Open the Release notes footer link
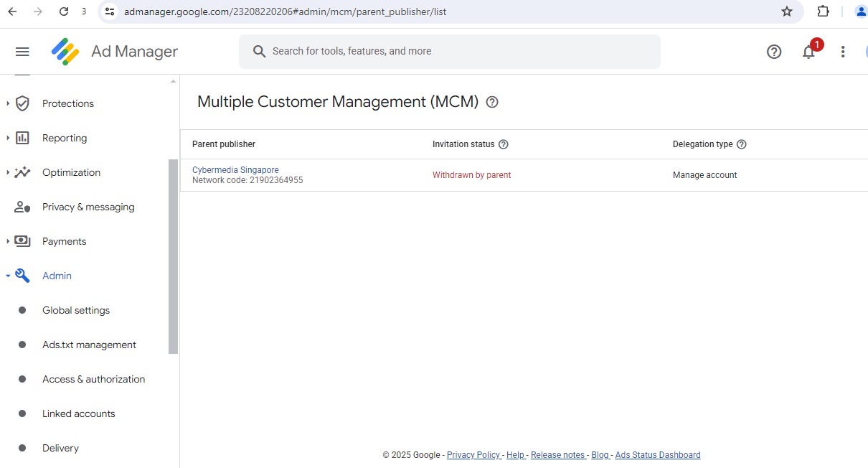 [x=557, y=455]
